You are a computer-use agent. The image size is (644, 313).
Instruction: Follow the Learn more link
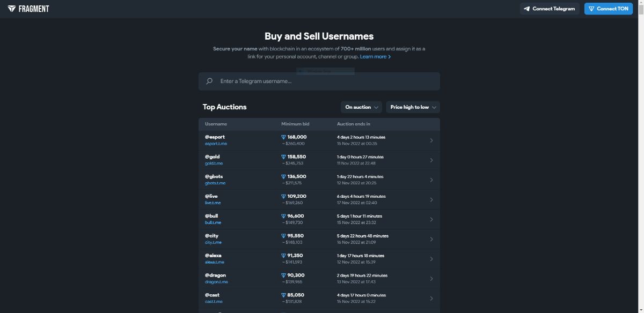[375, 57]
